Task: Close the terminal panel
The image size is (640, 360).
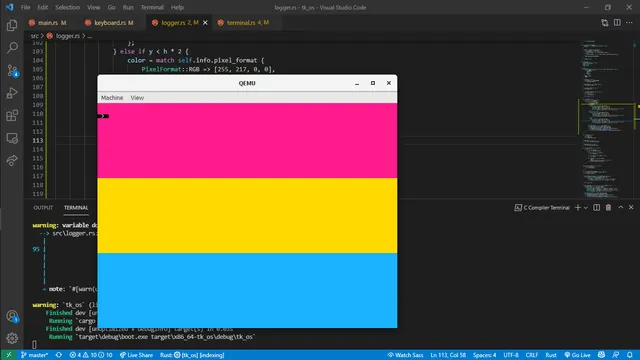Action: [631, 208]
